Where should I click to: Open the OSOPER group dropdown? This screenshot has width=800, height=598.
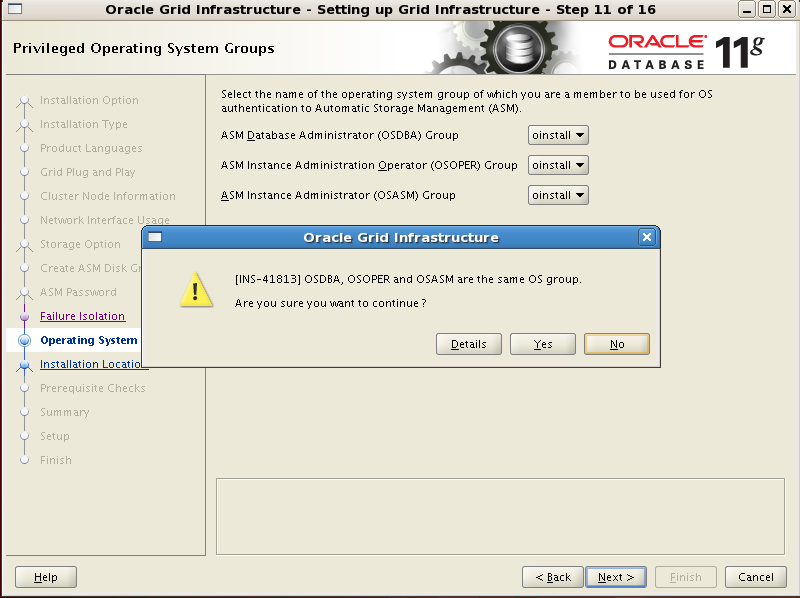point(558,165)
